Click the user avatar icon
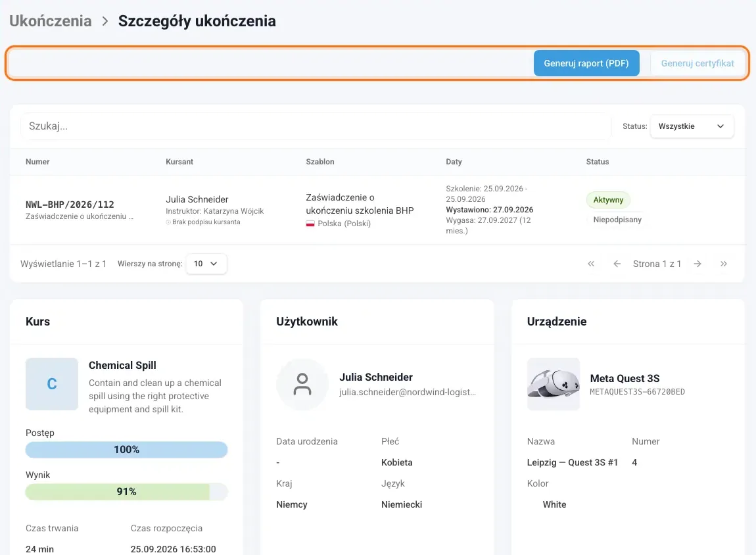756x555 pixels. (302, 384)
